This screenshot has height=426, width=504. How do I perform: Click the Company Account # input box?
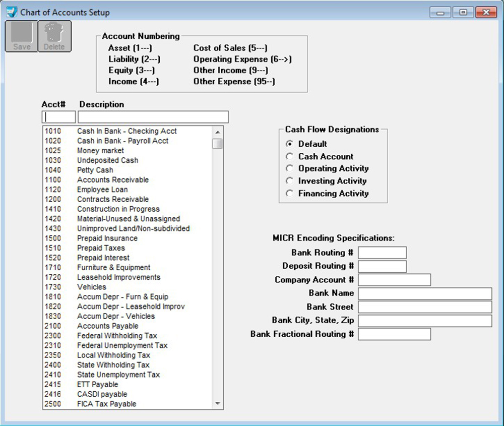(x=394, y=280)
